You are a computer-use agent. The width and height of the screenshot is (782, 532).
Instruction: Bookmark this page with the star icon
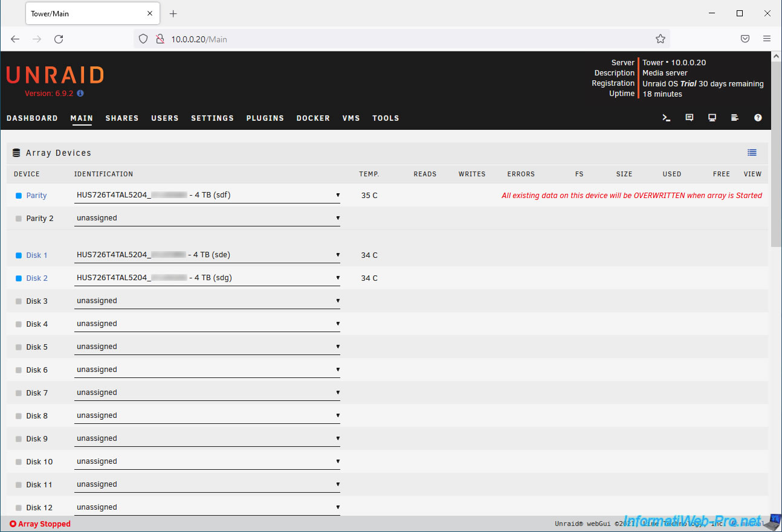click(661, 39)
